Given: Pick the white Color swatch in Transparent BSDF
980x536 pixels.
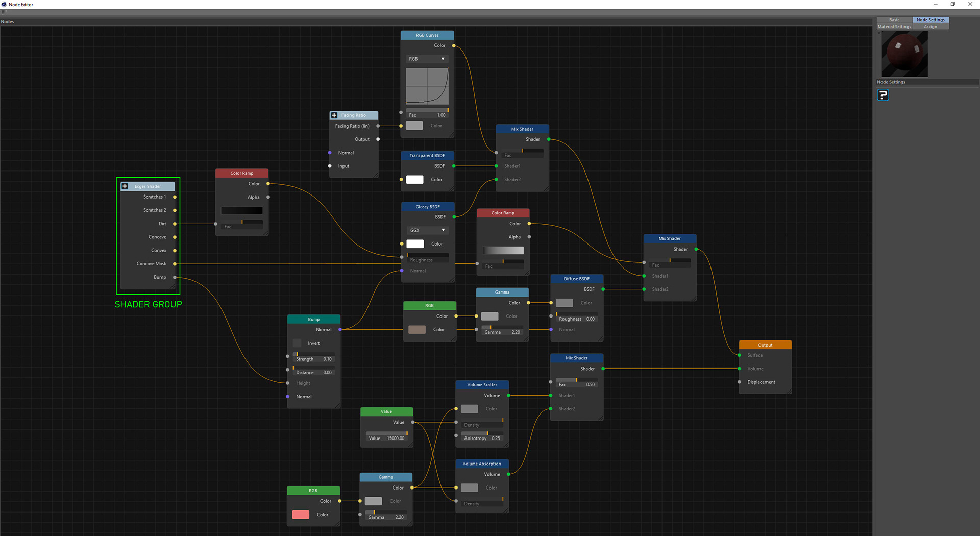Looking at the screenshot, I should [x=414, y=180].
